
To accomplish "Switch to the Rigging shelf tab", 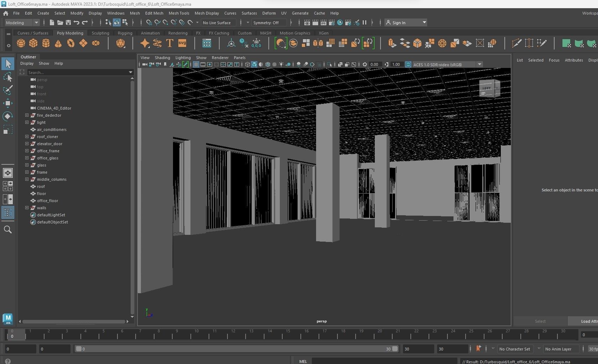I will click(x=125, y=33).
